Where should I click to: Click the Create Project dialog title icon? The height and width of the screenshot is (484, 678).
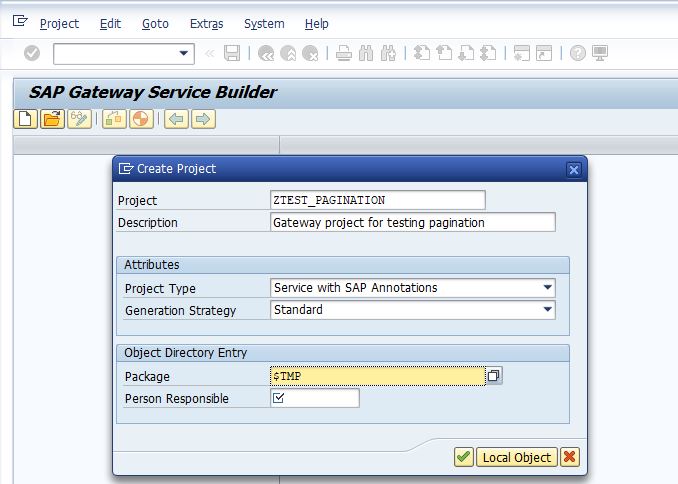(125, 169)
